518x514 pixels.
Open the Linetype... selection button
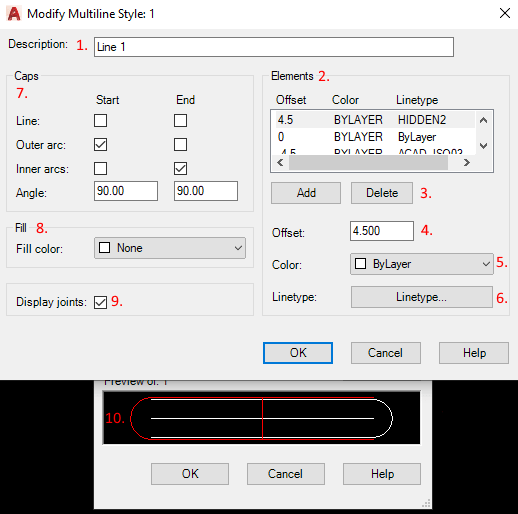click(x=422, y=297)
